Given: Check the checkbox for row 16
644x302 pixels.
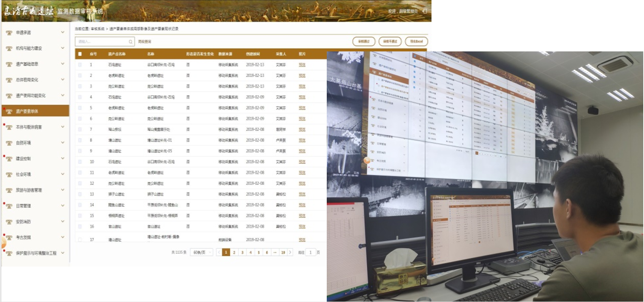Looking at the screenshot, I should 80,227.
